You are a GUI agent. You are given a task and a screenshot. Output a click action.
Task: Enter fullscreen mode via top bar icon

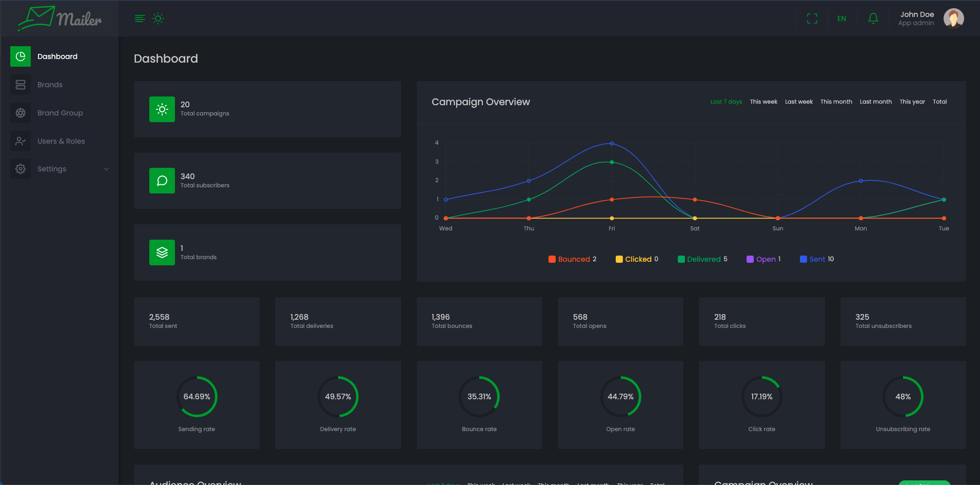(812, 19)
